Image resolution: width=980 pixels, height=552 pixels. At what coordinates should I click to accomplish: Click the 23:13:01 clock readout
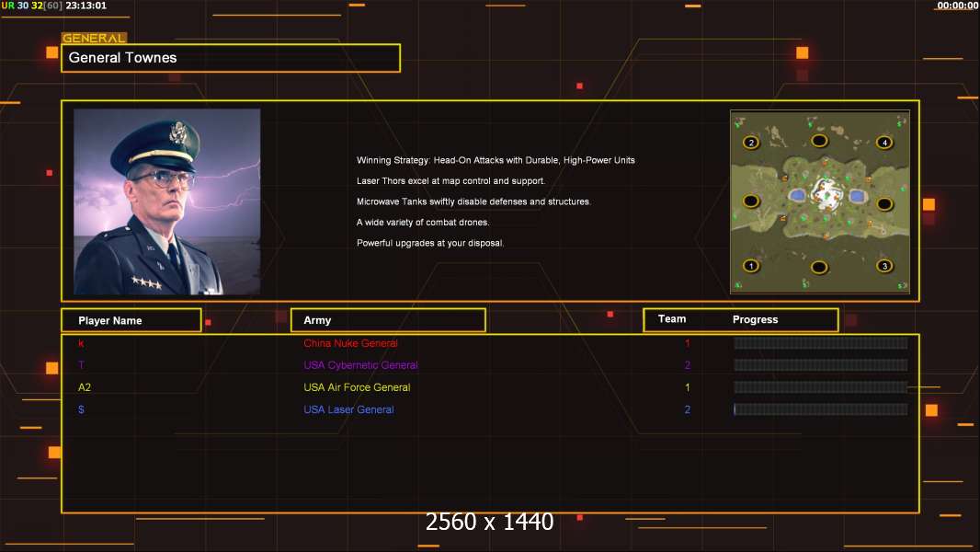[x=85, y=6]
